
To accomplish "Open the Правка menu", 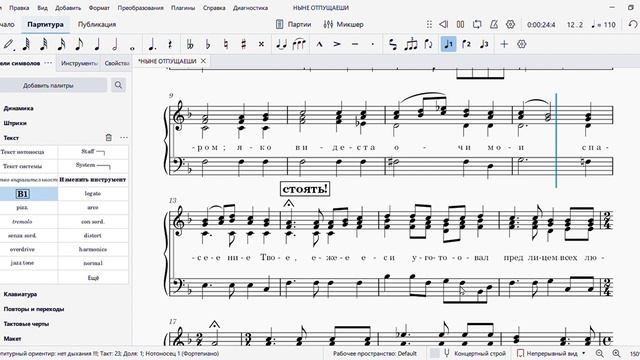I will pos(19,8).
